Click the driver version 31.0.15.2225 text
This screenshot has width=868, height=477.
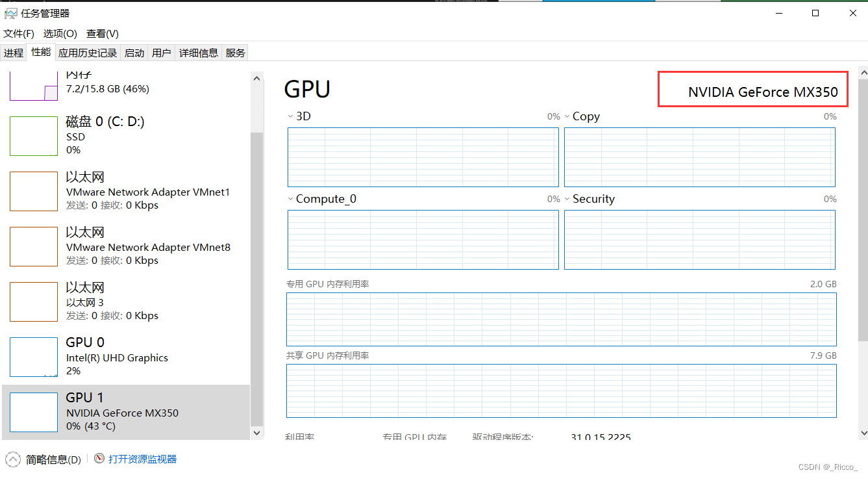pyautogui.click(x=601, y=437)
